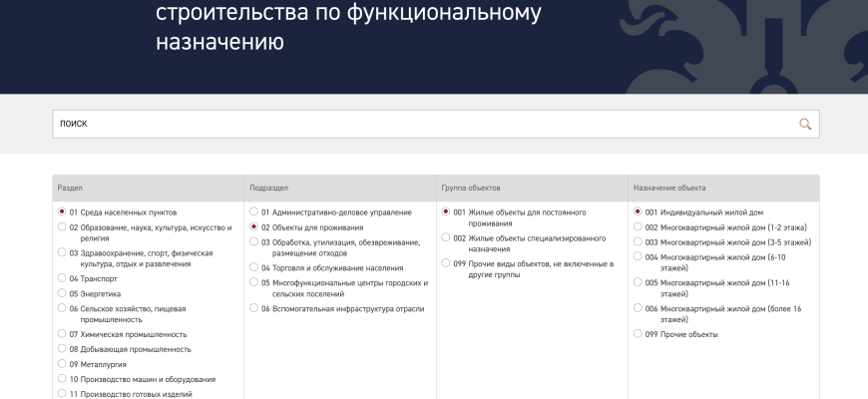
Task: Pick 06 Вспомогательная инфраструктура отрасли option
Action: [x=254, y=308]
